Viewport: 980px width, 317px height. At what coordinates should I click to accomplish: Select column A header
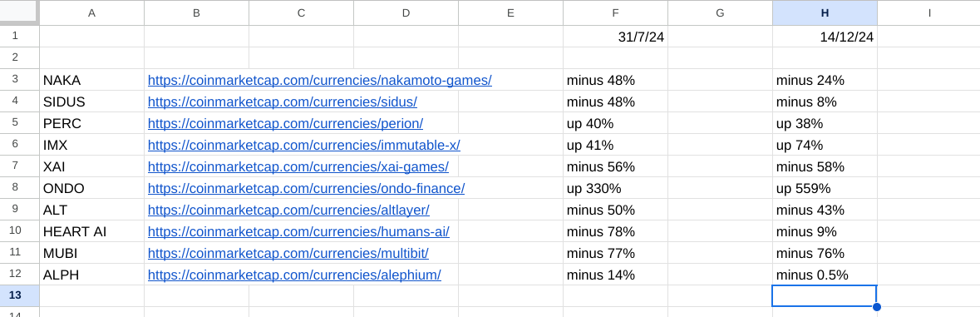[92, 13]
